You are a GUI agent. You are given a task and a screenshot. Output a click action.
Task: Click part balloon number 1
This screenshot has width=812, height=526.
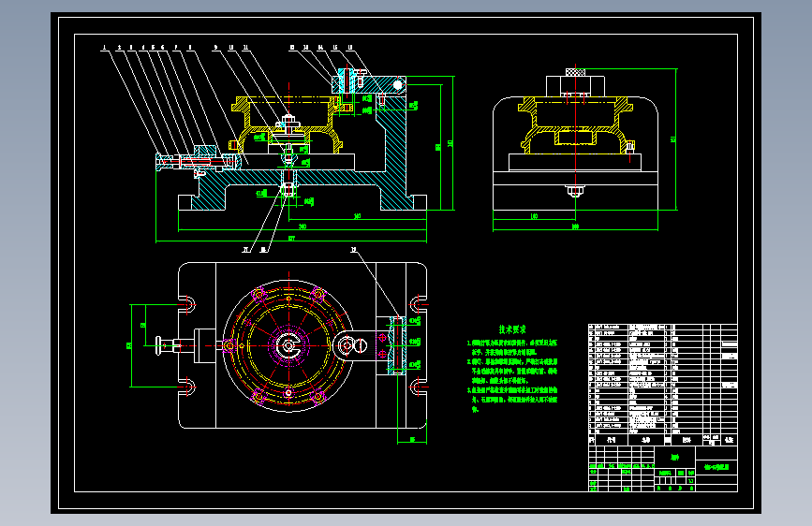coord(105,47)
